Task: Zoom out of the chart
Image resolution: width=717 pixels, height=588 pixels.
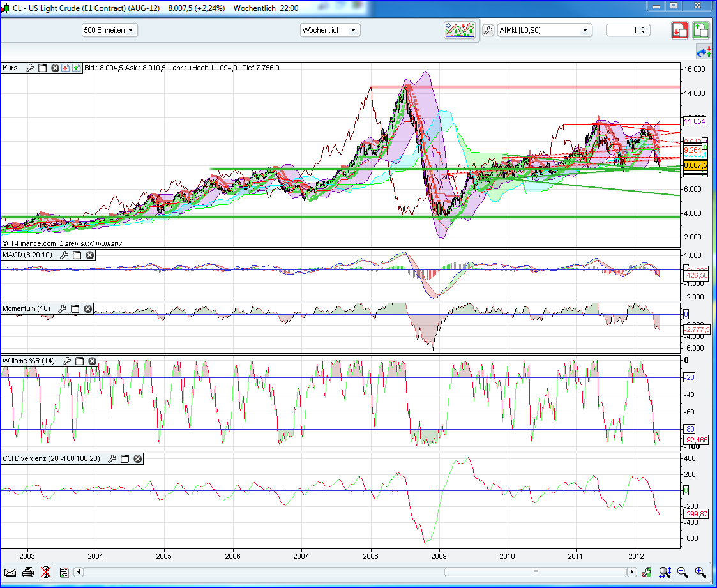Action: 683,572
